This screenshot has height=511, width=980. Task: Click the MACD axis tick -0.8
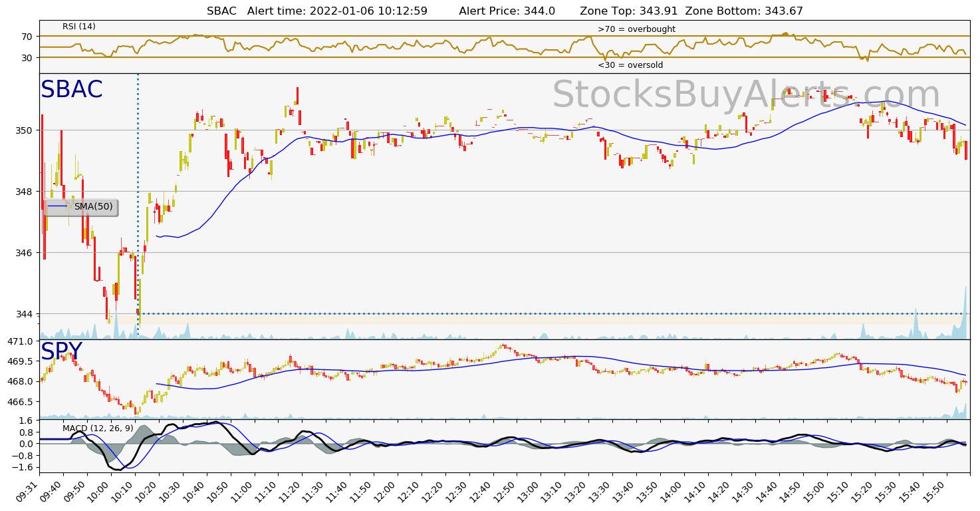coord(24,456)
